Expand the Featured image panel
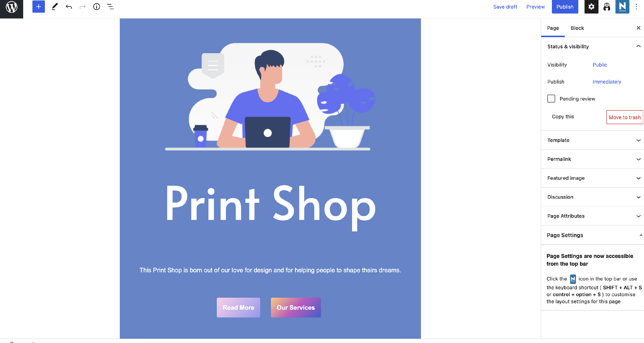 pos(592,178)
